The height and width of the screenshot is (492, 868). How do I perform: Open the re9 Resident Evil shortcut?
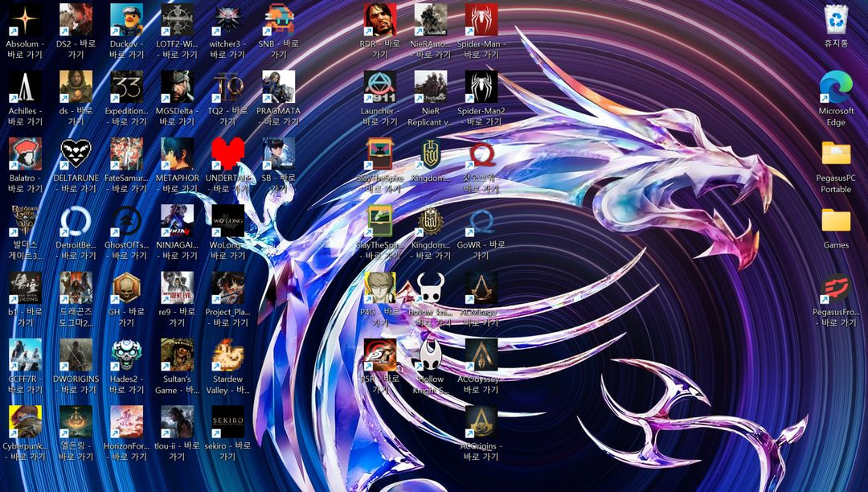point(177,288)
